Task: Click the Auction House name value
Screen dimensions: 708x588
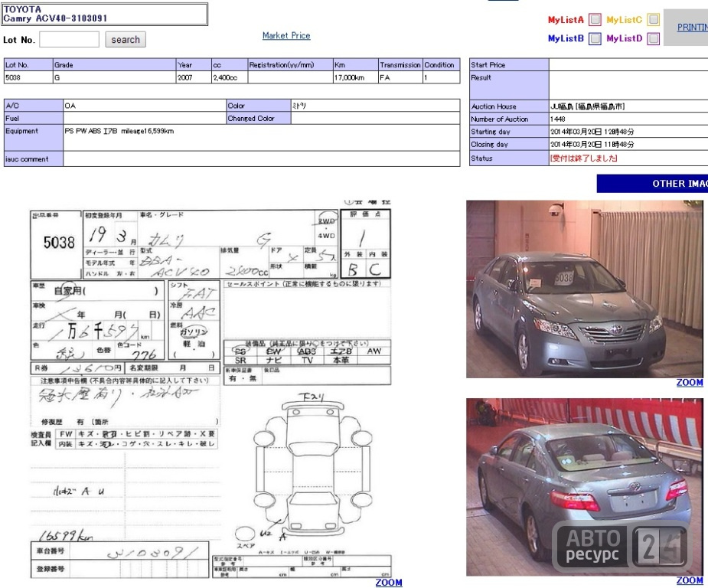Action: pos(587,106)
